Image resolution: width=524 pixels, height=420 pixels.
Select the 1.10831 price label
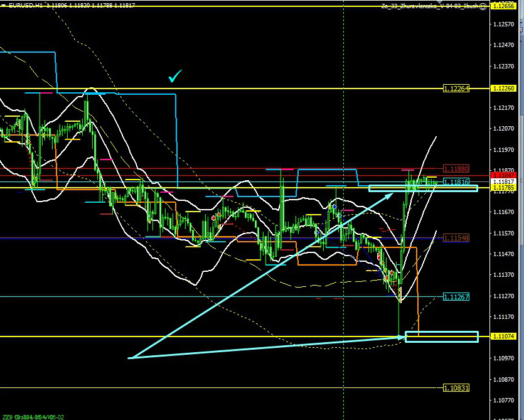coord(456,387)
